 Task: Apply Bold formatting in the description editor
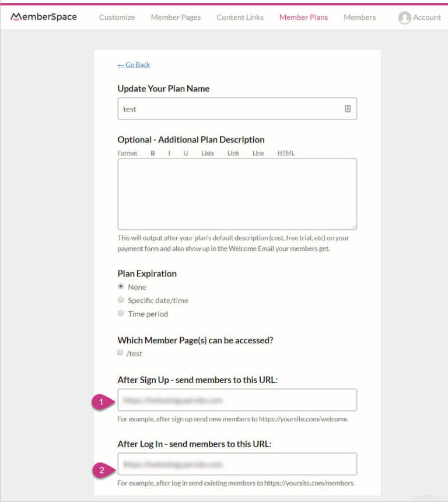152,153
